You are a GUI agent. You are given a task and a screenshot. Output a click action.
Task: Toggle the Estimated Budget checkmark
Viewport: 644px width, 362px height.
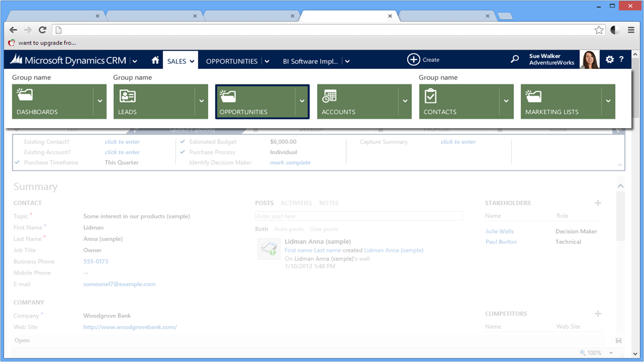point(182,142)
